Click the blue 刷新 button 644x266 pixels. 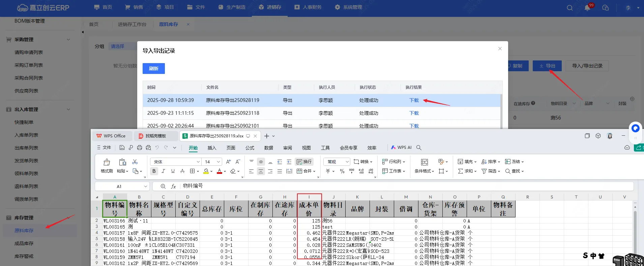coord(153,69)
